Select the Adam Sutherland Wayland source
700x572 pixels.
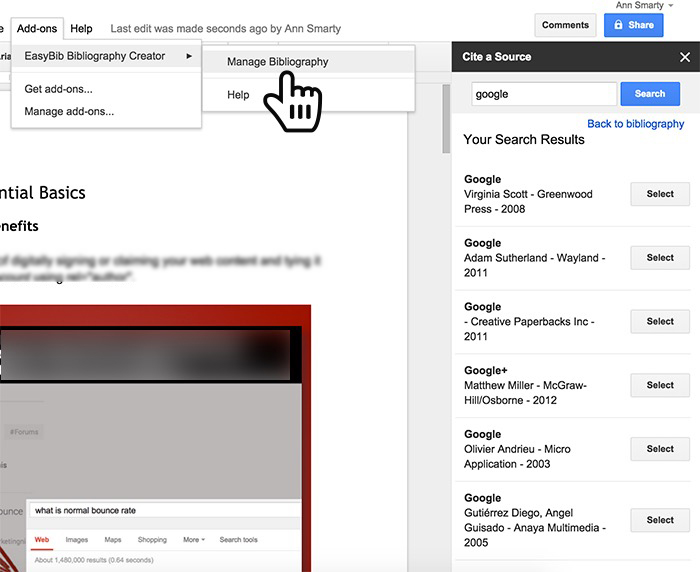tap(660, 258)
